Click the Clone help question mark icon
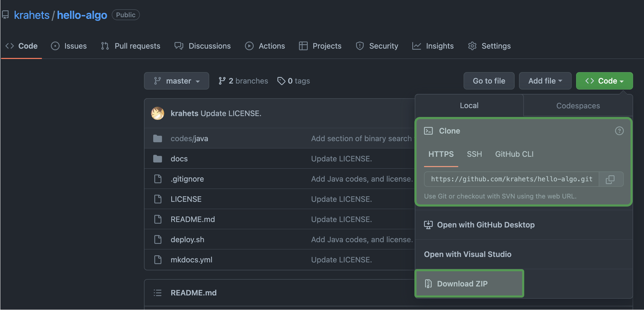The width and height of the screenshot is (644, 310). (619, 131)
